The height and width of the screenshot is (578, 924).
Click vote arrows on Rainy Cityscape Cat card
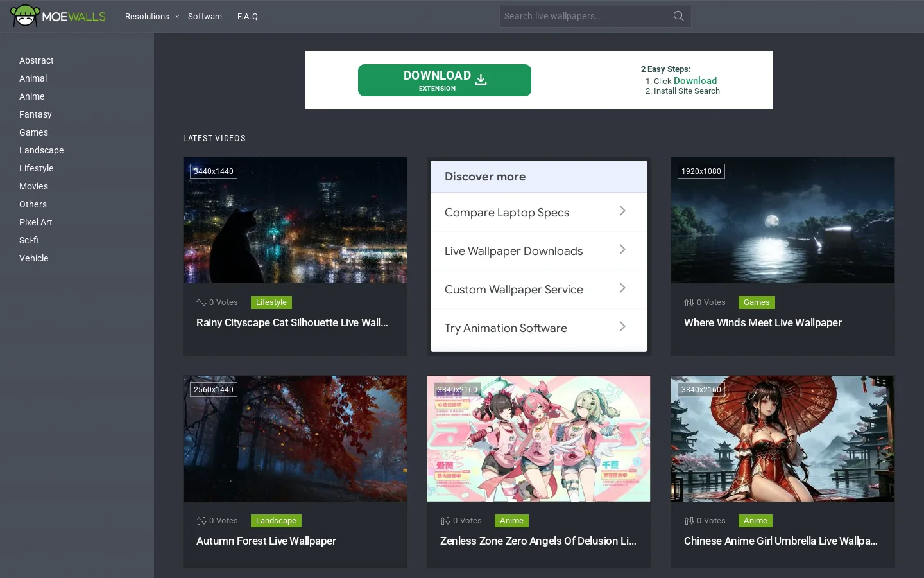click(x=201, y=302)
